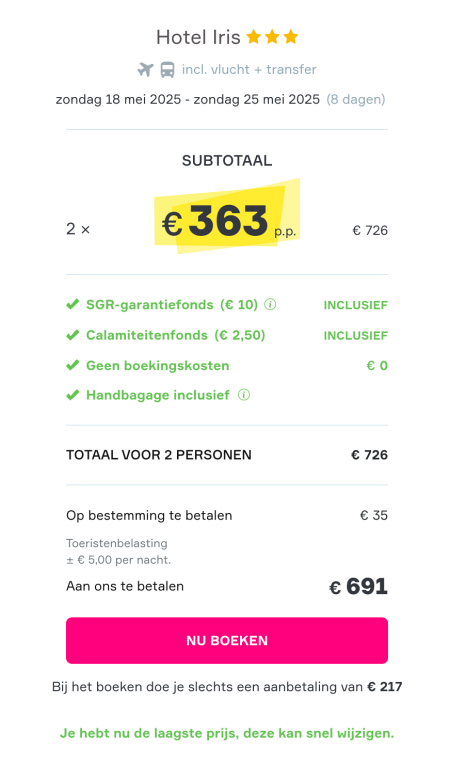Click the incl. vlucht + transfer text
The image size is (450, 765).
249,70
